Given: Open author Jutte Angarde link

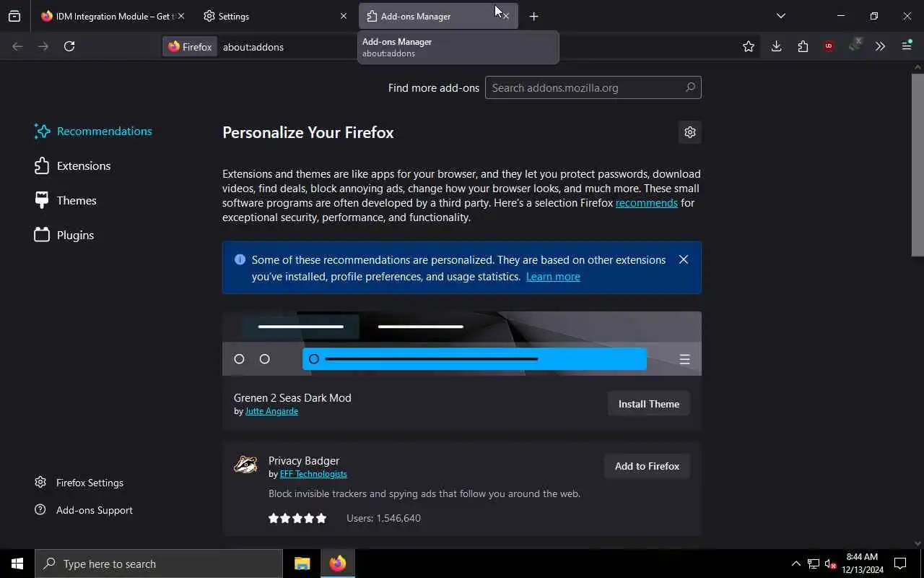Looking at the screenshot, I should click(271, 411).
